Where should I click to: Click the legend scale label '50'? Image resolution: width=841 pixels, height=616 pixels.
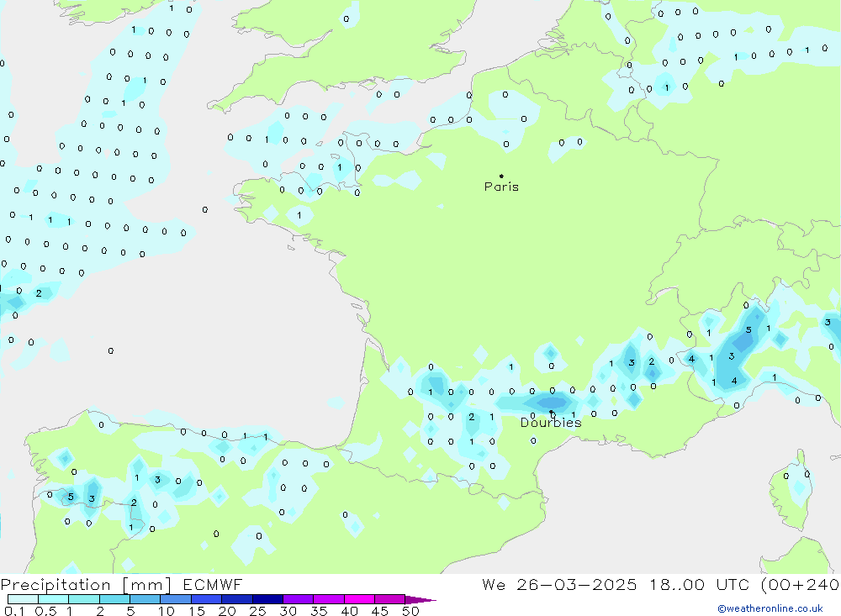tap(410, 611)
